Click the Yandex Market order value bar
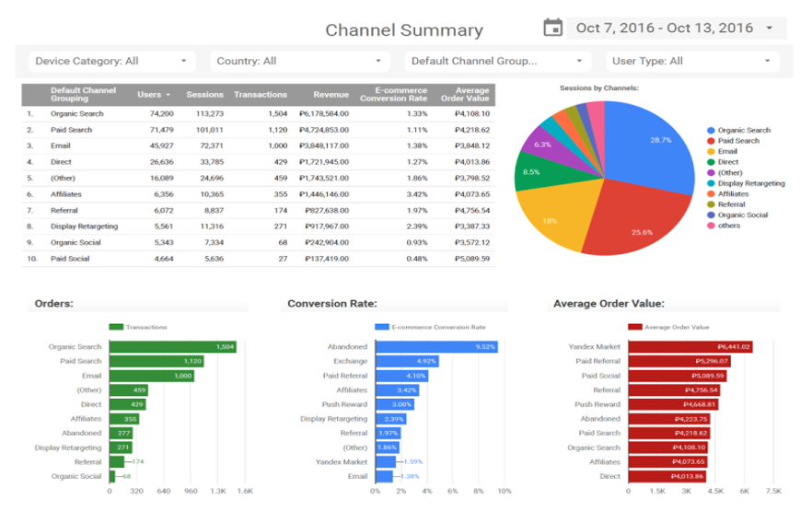This screenshot has height=511, width=812. pos(690,347)
